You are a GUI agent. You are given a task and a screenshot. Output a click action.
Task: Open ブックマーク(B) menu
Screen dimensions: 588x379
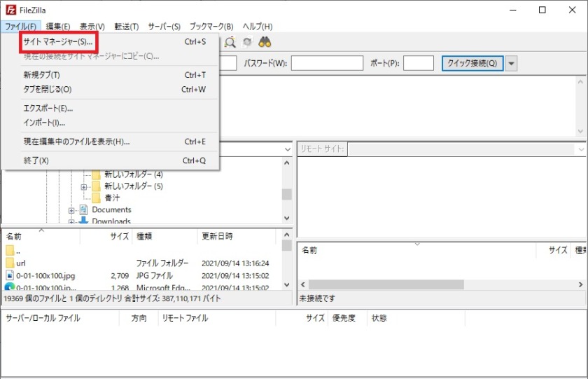pyautogui.click(x=211, y=27)
